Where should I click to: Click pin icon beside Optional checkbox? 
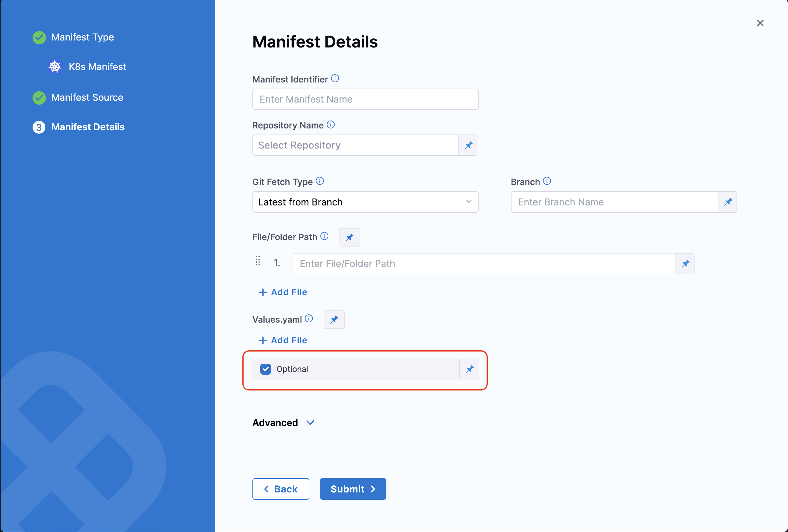(470, 369)
